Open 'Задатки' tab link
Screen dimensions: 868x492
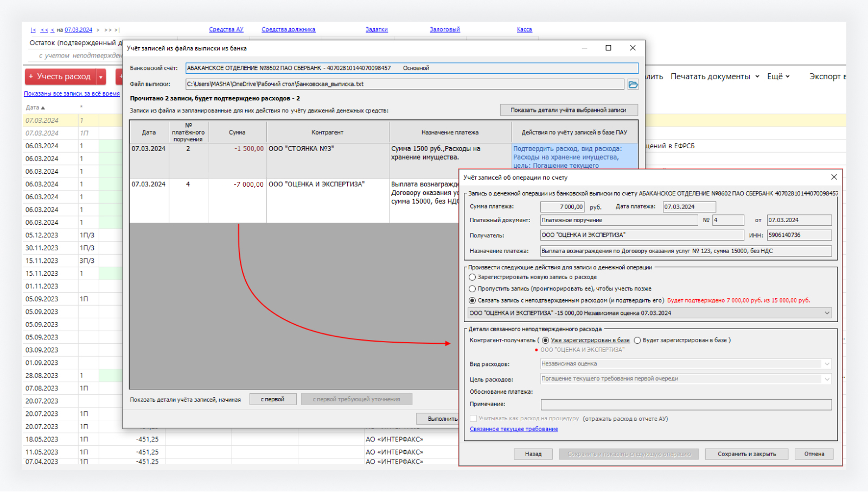click(x=376, y=29)
